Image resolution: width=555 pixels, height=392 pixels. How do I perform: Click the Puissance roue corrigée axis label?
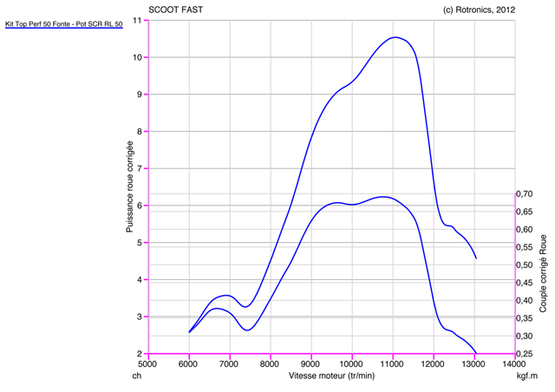[129, 186]
